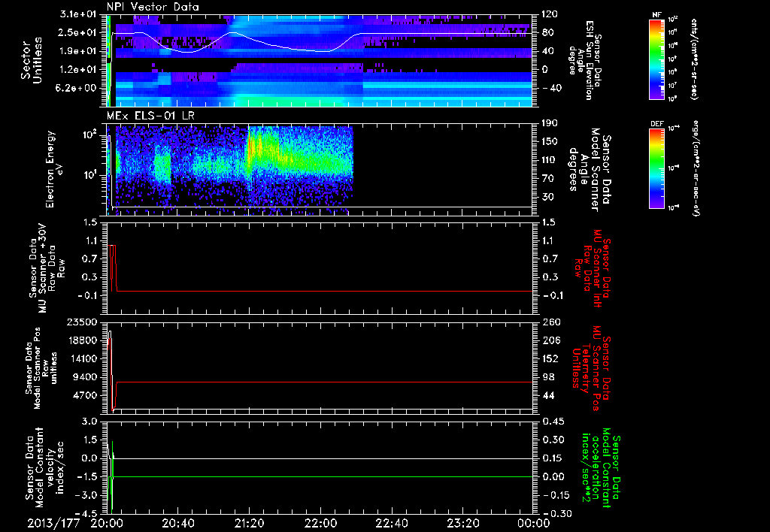This screenshot has width=770, height=532.
Task: Click the 00:00 end time label
Action: tap(532, 523)
